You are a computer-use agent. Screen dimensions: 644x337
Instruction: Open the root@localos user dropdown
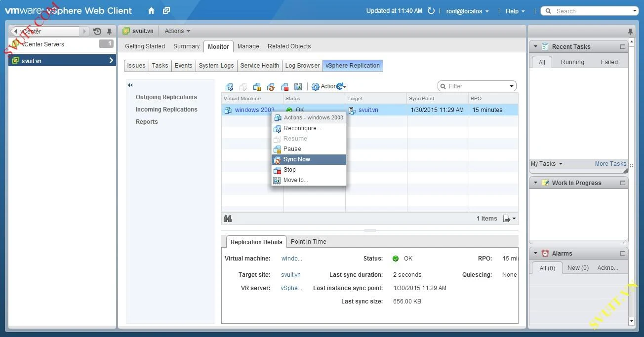[x=467, y=11]
